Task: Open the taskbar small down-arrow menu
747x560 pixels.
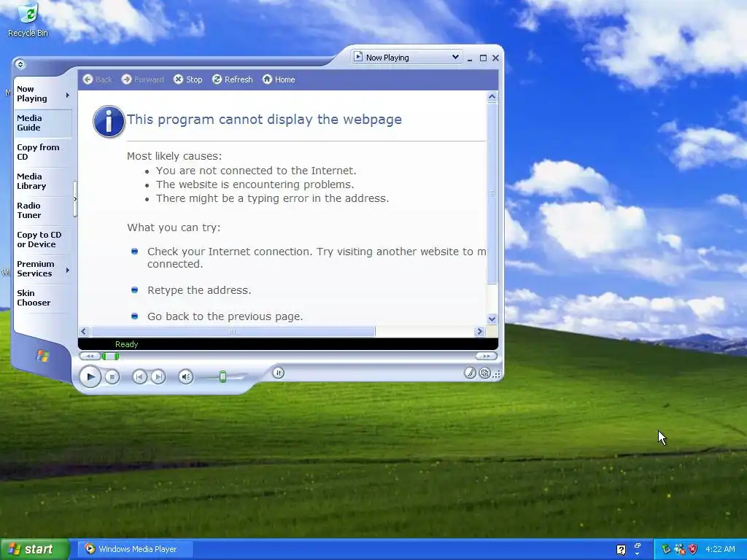Action: click(638, 554)
